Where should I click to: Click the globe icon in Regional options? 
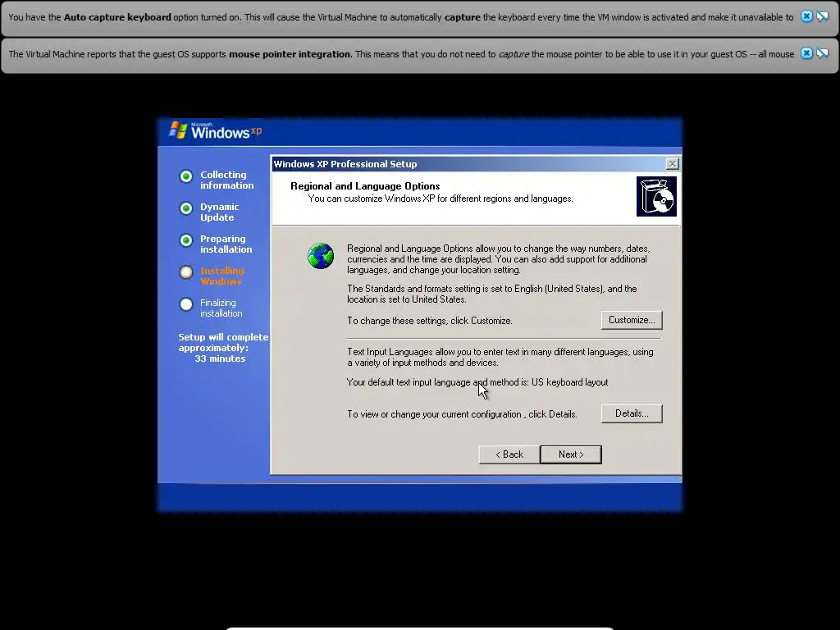(x=321, y=256)
